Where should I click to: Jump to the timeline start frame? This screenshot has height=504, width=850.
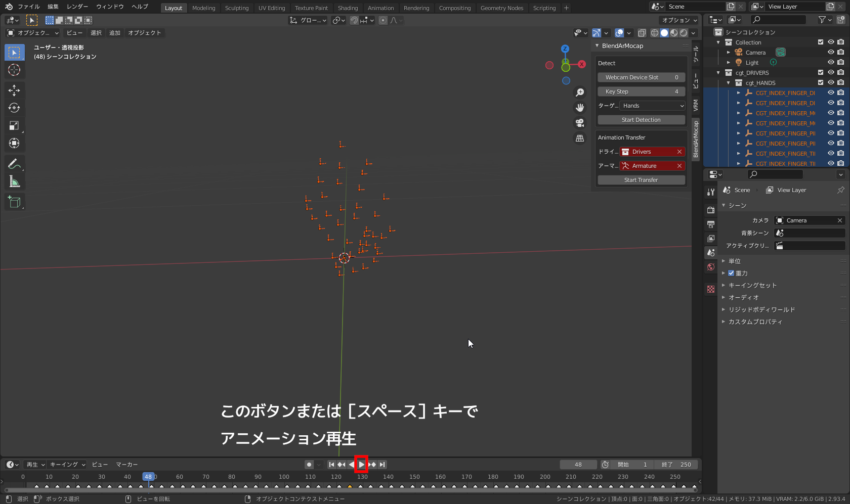pyautogui.click(x=331, y=465)
